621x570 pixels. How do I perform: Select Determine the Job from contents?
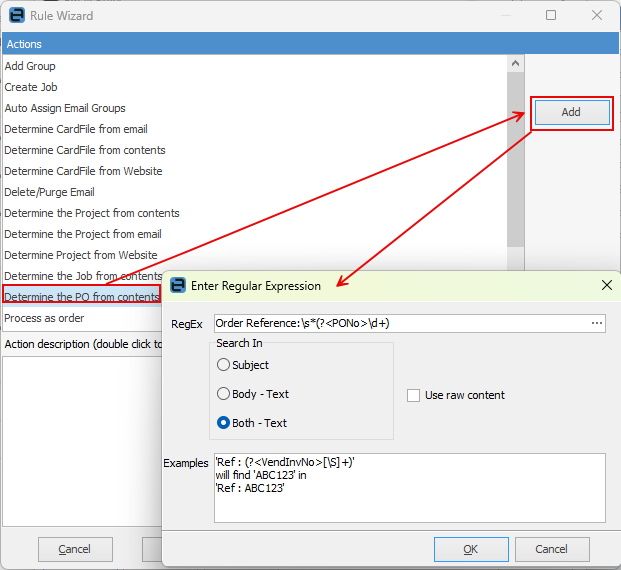pyautogui.click(x=83, y=276)
